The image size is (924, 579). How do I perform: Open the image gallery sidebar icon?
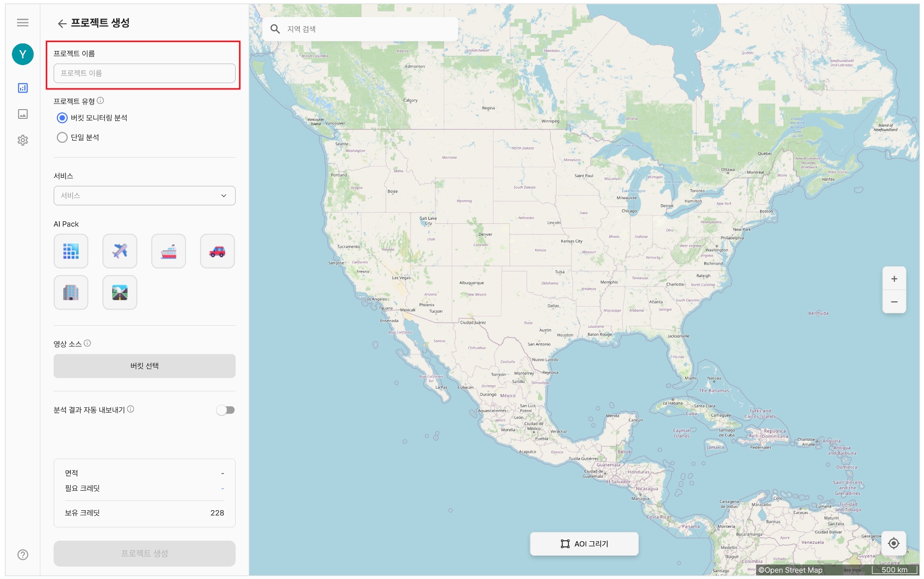click(x=23, y=114)
